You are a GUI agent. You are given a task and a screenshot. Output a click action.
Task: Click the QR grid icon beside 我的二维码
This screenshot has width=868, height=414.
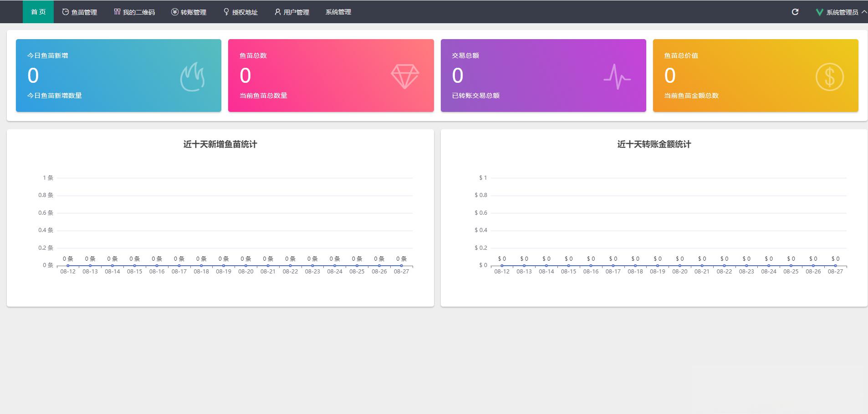click(117, 12)
